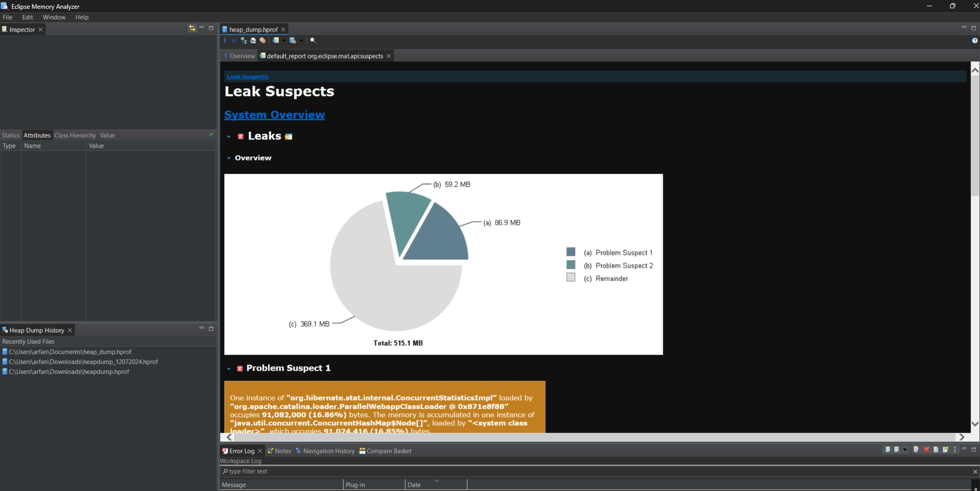
Task: Select the Class Hierarchy tab
Action: pos(75,135)
